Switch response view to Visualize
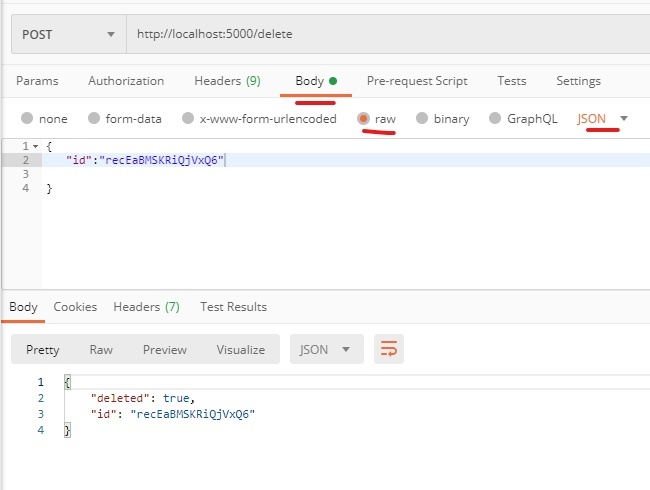This screenshot has height=490, width=650. (x=241, y=349)
